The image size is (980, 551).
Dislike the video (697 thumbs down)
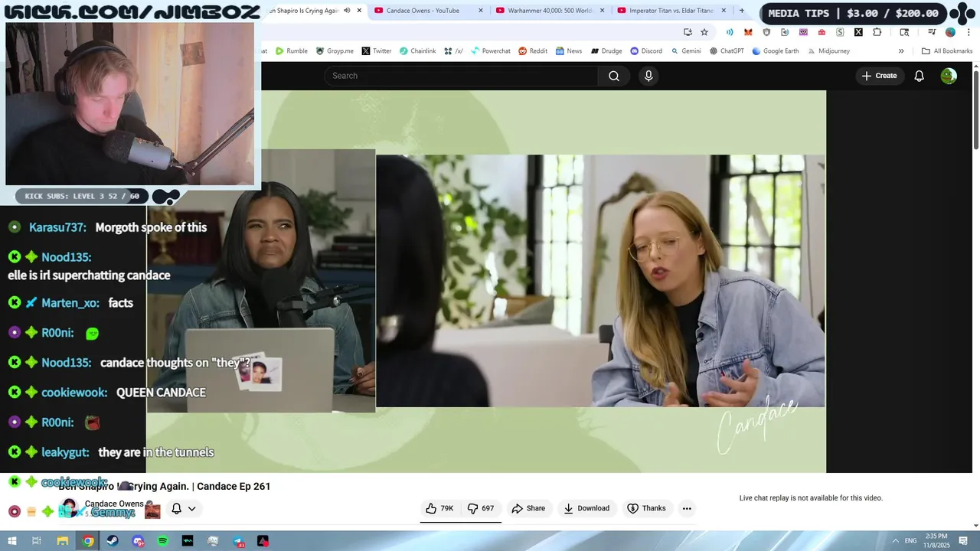click(x=481, y=508)
